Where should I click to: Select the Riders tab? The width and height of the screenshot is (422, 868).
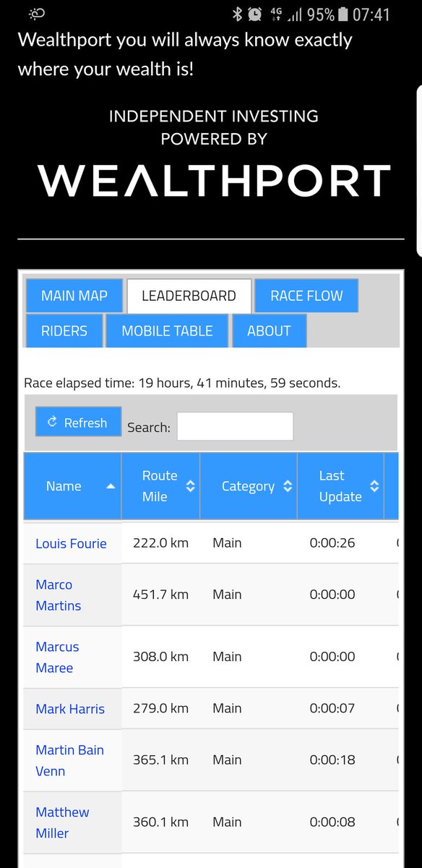64,331
